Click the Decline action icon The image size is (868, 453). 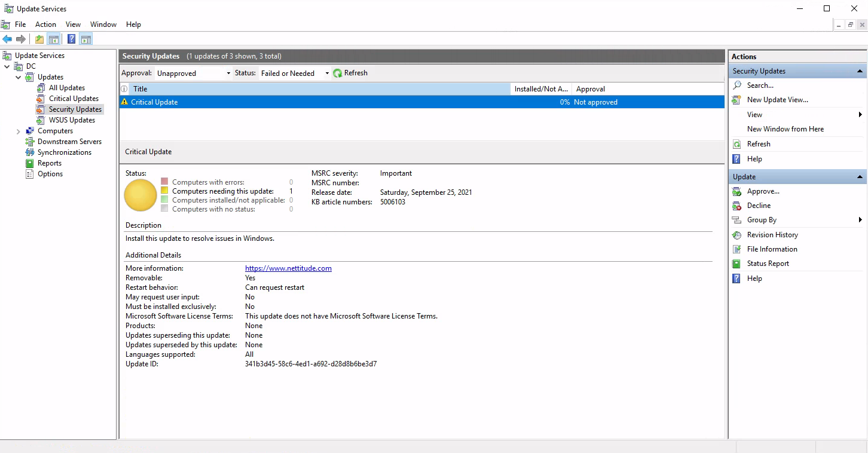pyautogui.click(x=737, y=206)
